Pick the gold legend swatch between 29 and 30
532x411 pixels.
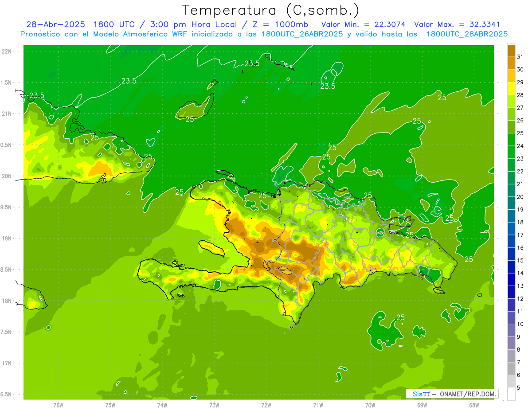511,76
